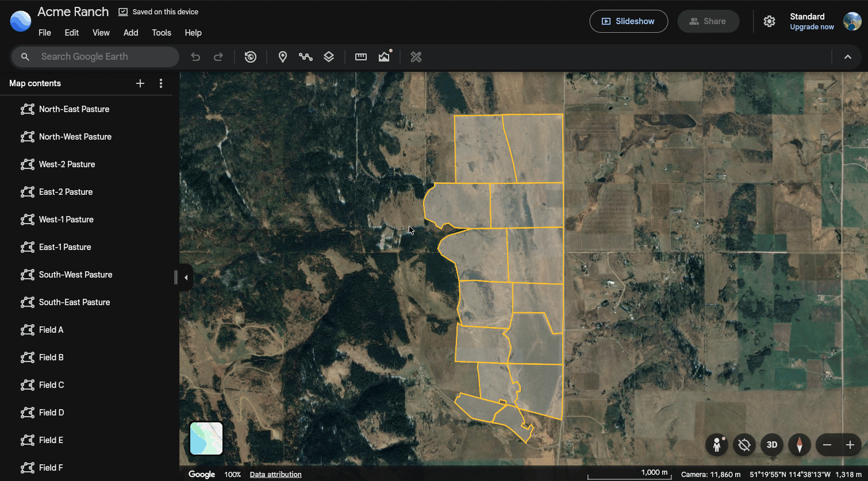Select the draw path or polygon tool
The height and width of the screenshot is (481, 868).
coord(306,57)
